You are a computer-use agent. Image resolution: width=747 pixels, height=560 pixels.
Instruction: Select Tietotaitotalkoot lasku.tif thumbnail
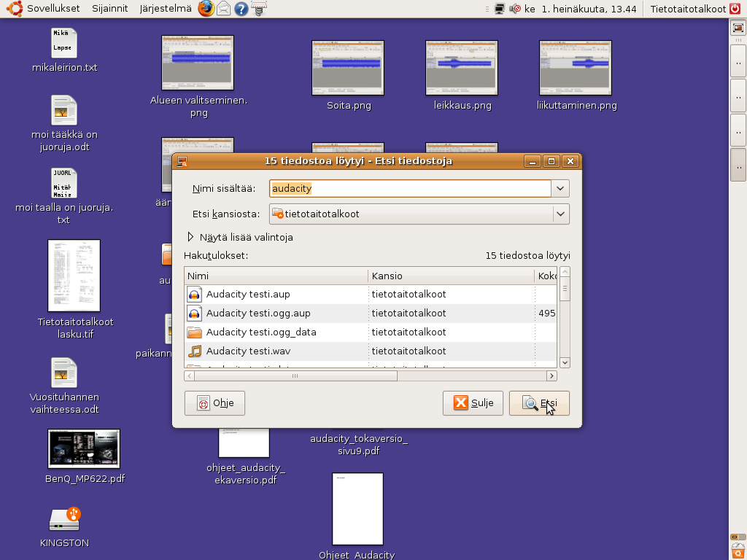coord(74,276)
